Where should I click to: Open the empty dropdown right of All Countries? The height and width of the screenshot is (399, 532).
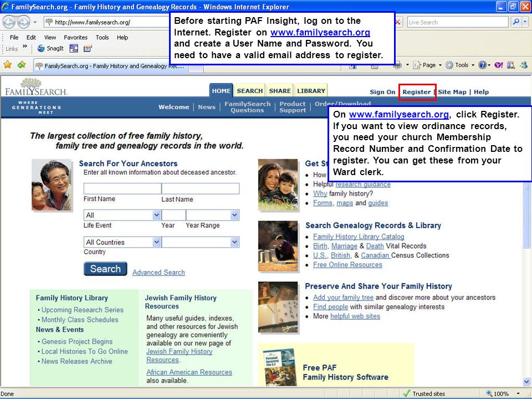pos(201,242)
